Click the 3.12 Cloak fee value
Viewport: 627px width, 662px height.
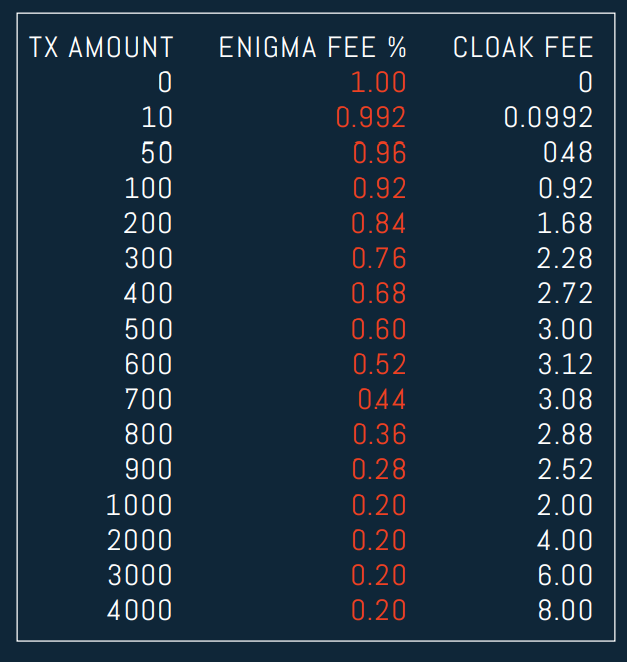click(x=566, y=364)
